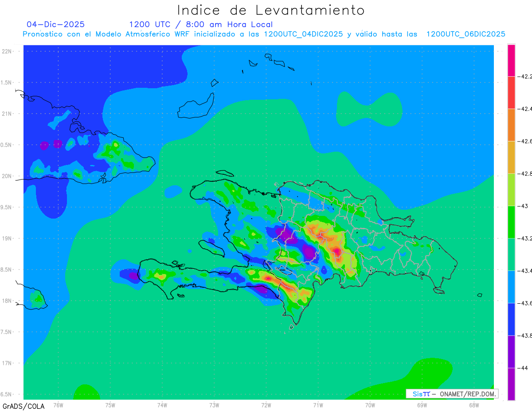The width and height of the screenshot is (532, 411).
Task: Select the purple swatch between -43.8 and -44
Action: pyautogui.click(x=511, y=351)
